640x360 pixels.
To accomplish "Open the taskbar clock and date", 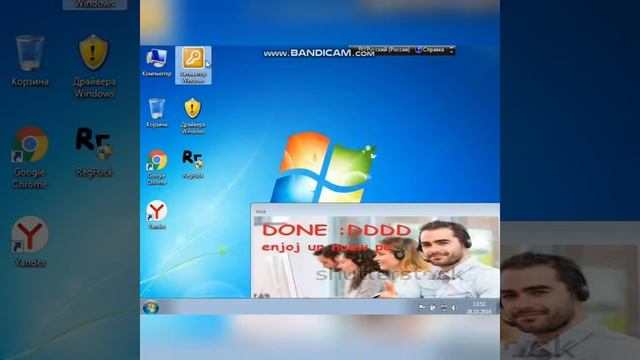I will click(x=479, y=307).
